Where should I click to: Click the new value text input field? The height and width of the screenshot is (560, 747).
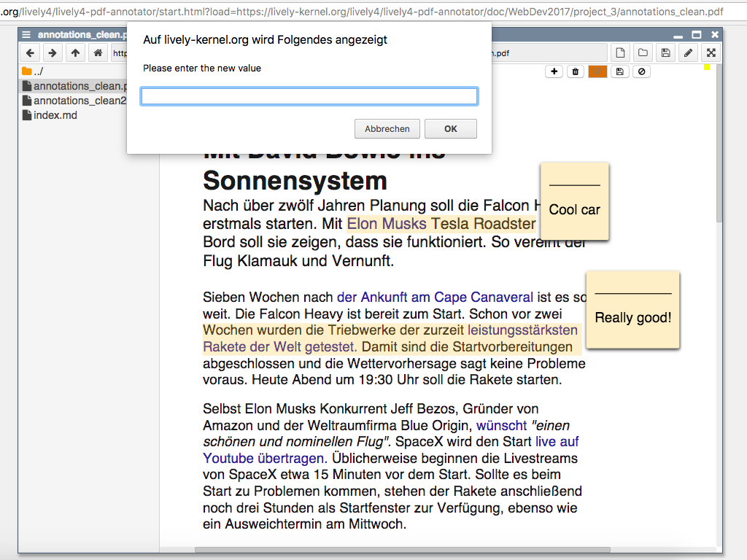coord(309,96)
